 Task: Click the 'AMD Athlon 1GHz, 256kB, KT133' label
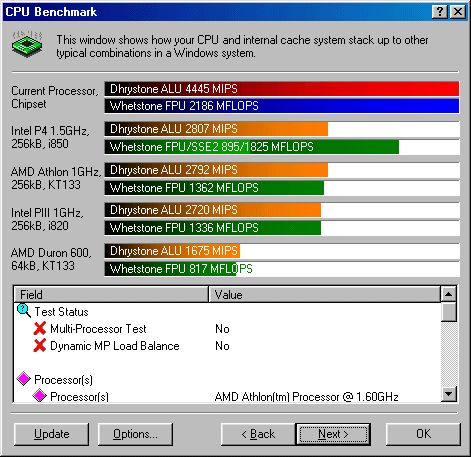point(56,178)
